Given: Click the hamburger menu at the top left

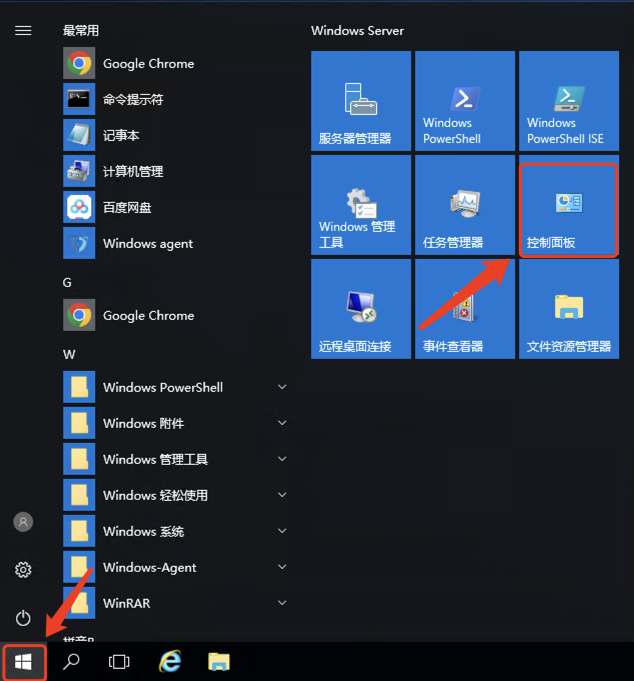Looking at the screenshot, I should coord(23,30).
